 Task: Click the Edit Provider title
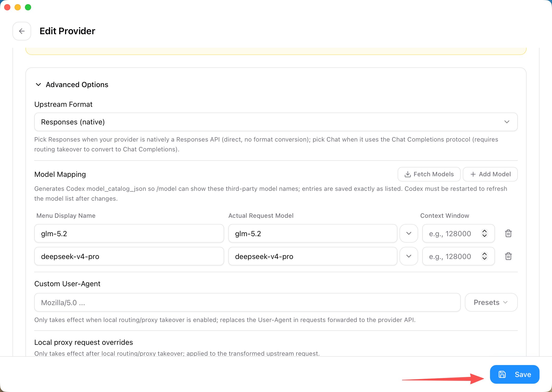[67, 31]
